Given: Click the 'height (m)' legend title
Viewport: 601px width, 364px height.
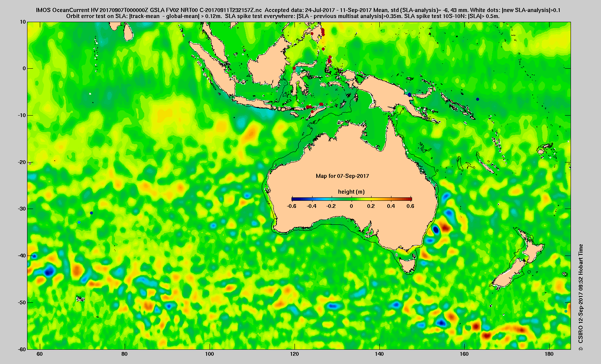Looking at the screenshot, I should pyautogui.click(x=351, y=192).
